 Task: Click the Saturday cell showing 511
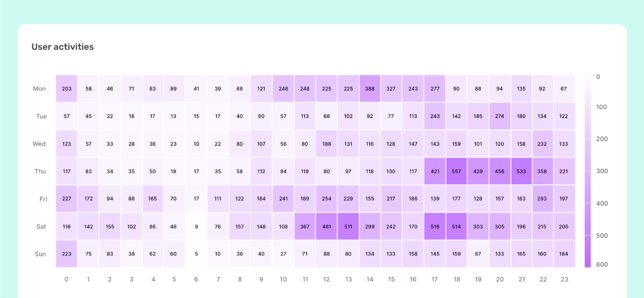[x=348, y=227]
